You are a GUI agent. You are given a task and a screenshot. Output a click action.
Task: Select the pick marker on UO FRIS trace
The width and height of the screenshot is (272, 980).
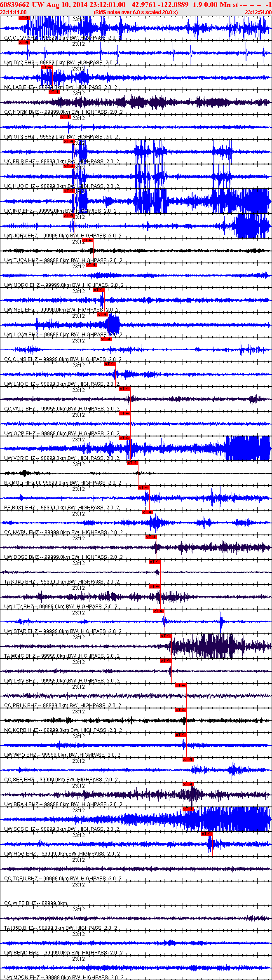click(x=69, y=141)
